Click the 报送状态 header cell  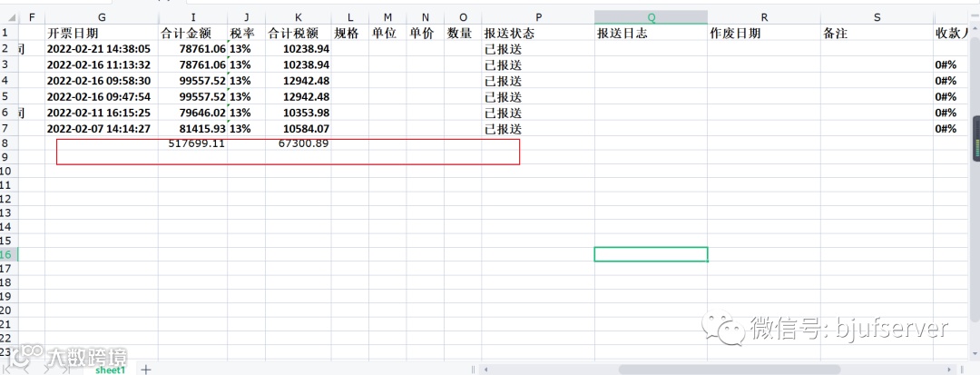(x=537, y=33)
